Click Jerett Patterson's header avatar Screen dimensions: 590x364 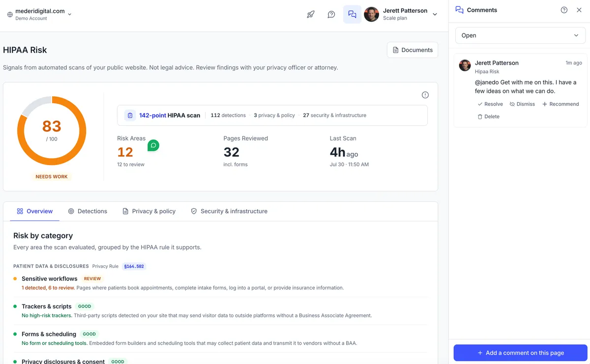coord(372,14)
